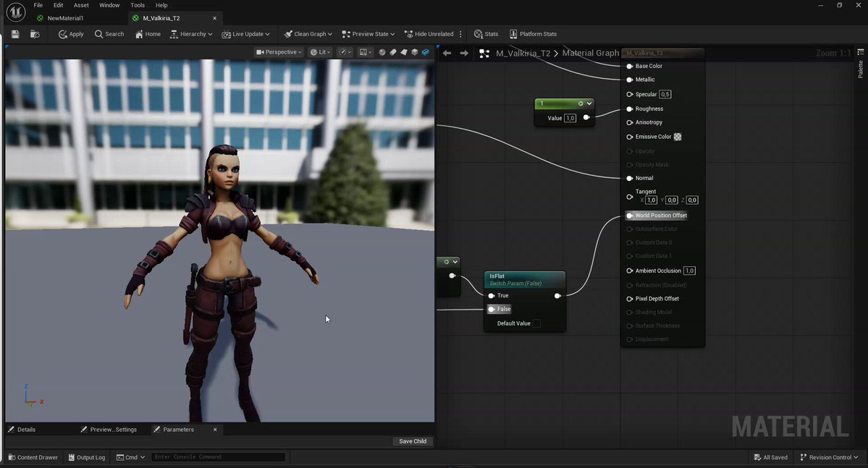868x468 pixels.
Task: Use selected mesh as preview
Action: 426,52
